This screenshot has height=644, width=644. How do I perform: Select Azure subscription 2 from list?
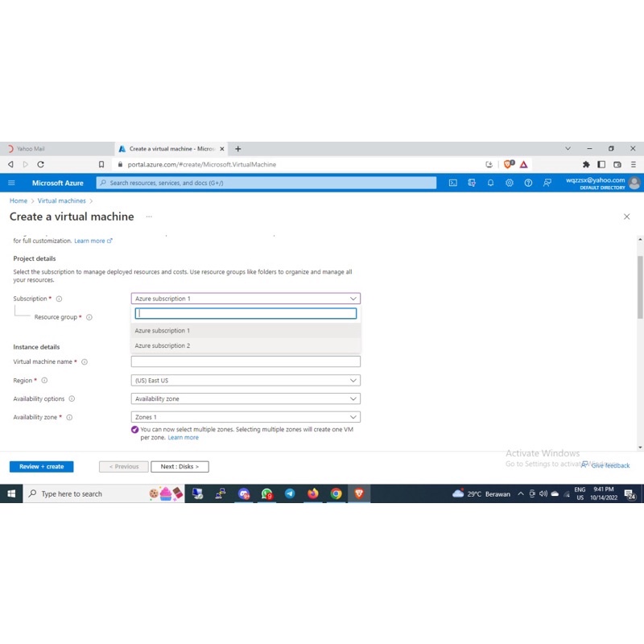tap(246, 346)
